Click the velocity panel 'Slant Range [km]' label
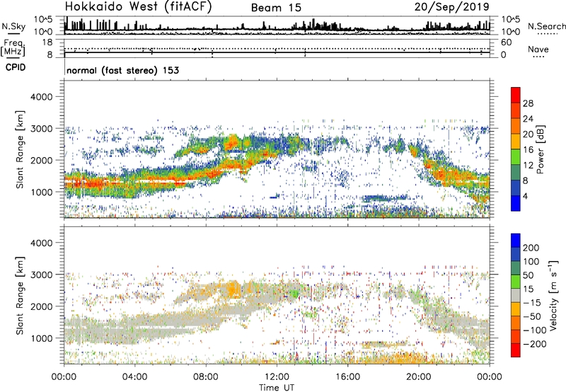 click(20, 296)
